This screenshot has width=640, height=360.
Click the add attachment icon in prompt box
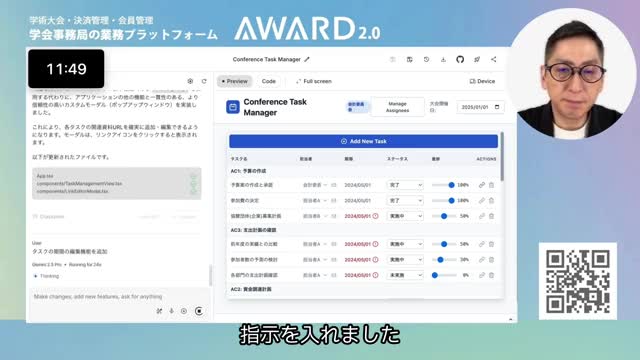tap(184, 311)
